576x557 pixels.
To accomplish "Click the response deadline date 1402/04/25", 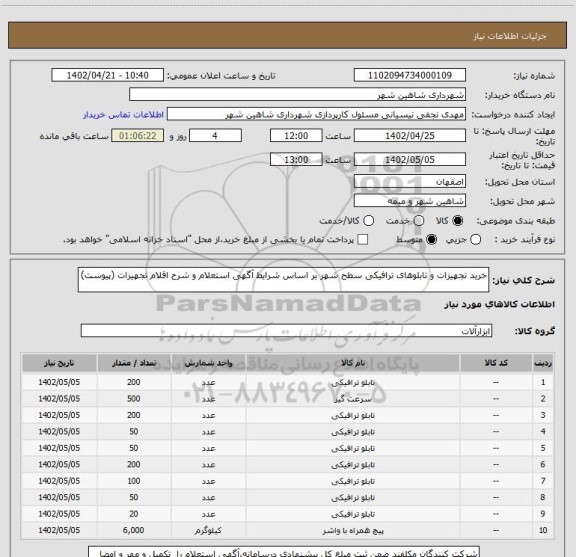I will coord(410,136).
